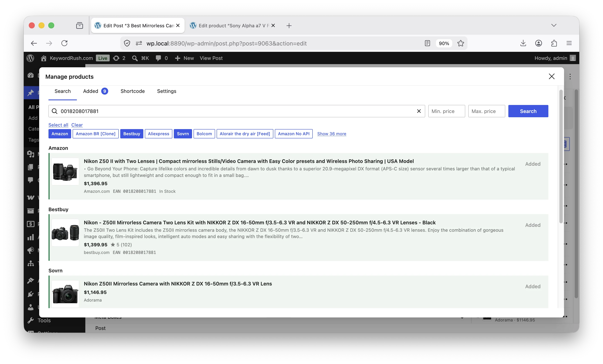Visit the KeywordRush.com site link
603x364 pixels.
click(67, 58)
